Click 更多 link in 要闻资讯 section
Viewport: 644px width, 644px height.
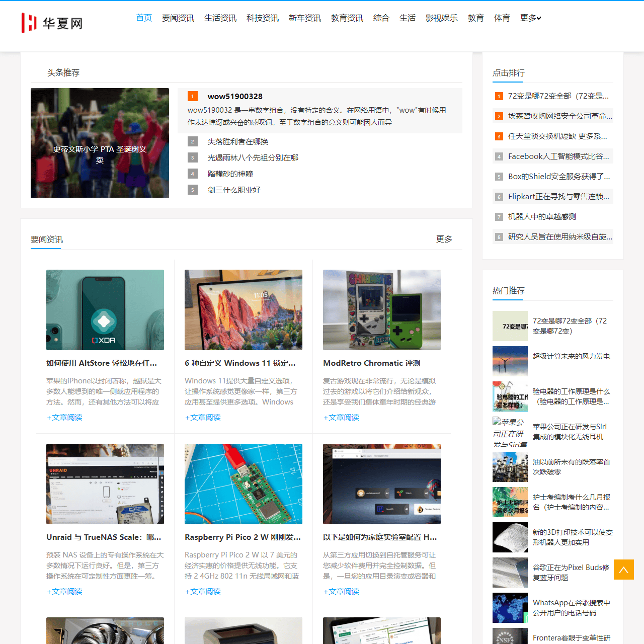[x=444, y=239]
